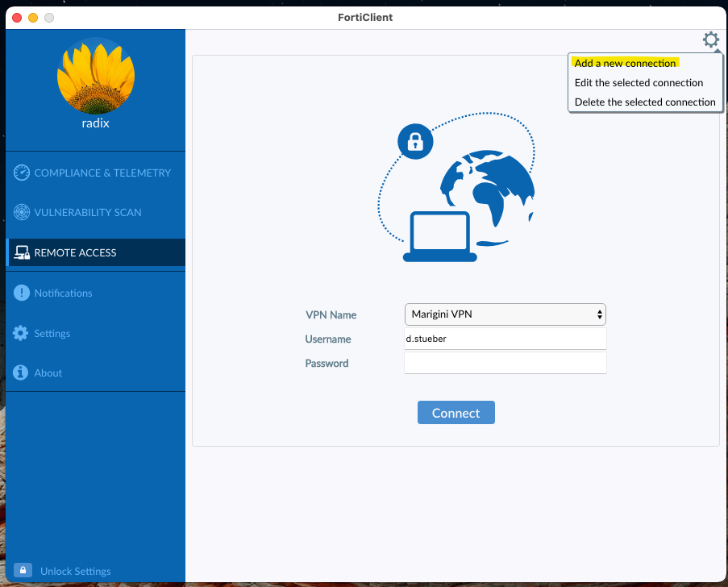The height and width of the screenshot is (587, 728).
Task: Click the About info icon
Action: coord(19,373)
